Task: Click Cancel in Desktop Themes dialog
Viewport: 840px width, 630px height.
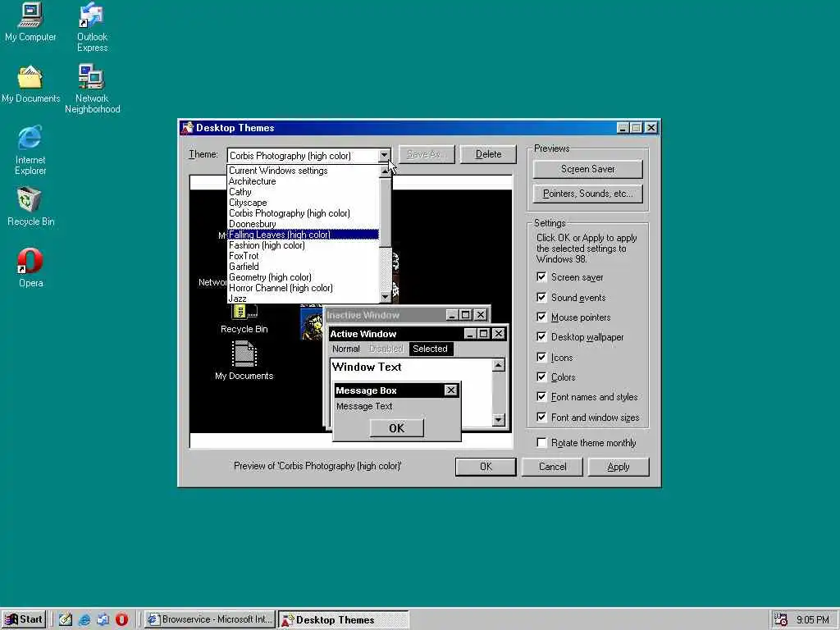Action: point(552,467)
